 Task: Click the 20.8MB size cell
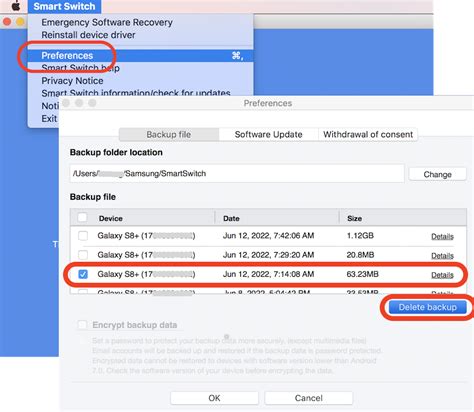360,255
